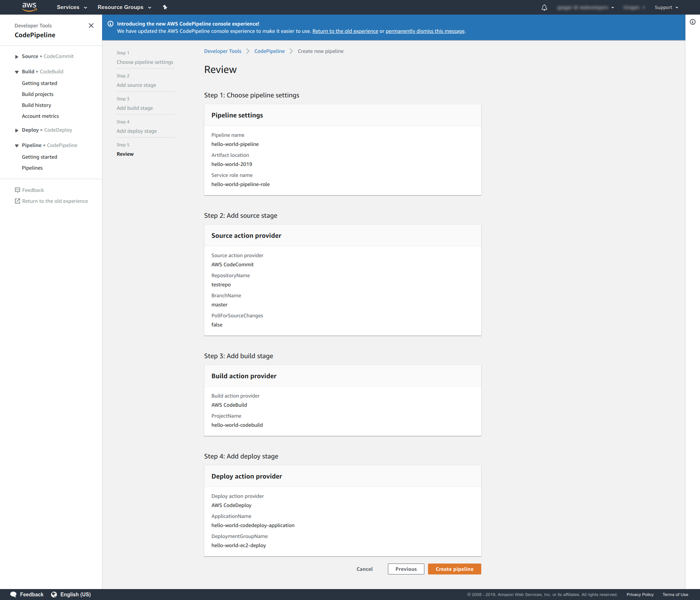Click the pin shortcut icon in top bar
Viewport: 700px width, 600px height.
click(165, 7)
